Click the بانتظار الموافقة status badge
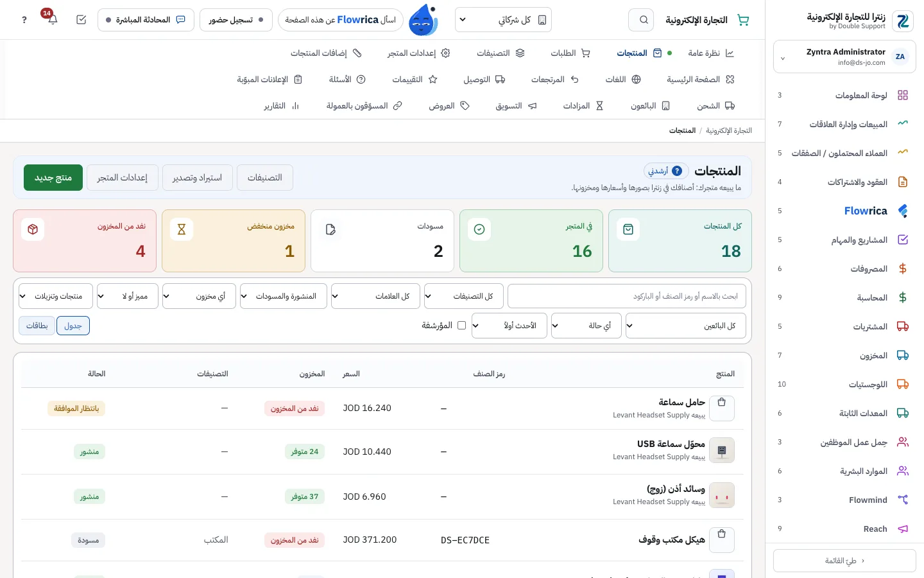Screen dimensions: 924x578 tap(76, 408)
